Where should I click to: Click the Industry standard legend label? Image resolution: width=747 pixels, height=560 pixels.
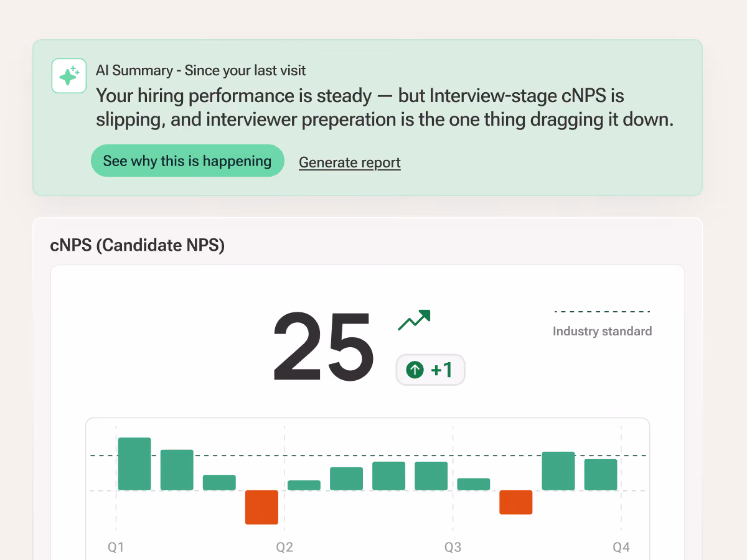pyautogui.click(x=602, y=331)
